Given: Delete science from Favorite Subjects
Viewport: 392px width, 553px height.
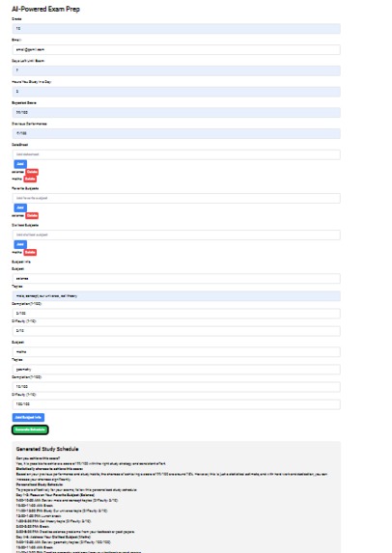Looking at the screenshot, I should click(x=32, y=215).
